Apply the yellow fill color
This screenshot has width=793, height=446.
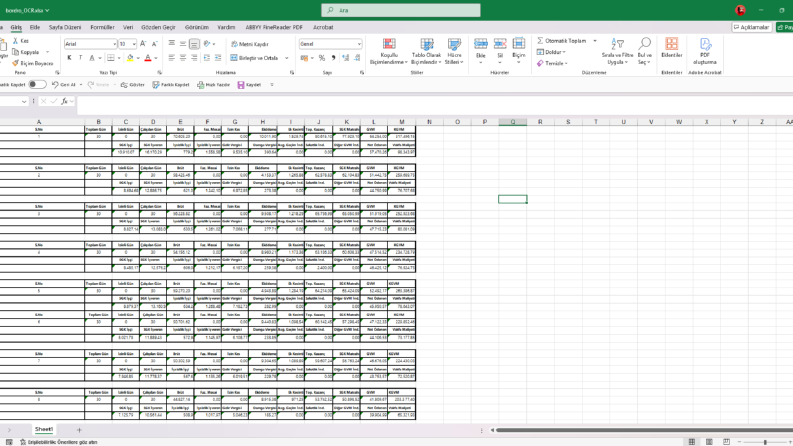[130, 58]
